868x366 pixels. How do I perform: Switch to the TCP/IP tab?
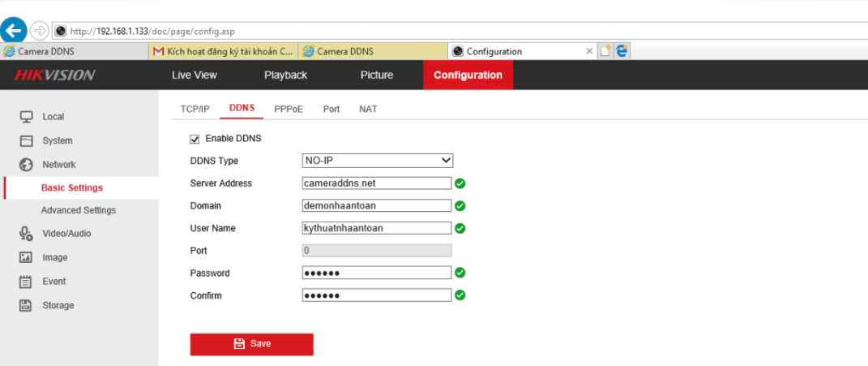pos(195,109)
